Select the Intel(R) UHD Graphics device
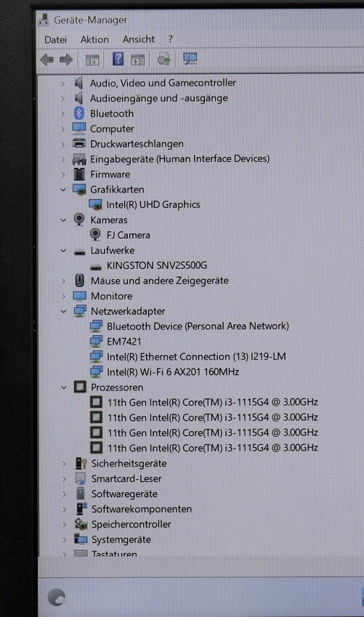364x617 pixels. [153, 205]
